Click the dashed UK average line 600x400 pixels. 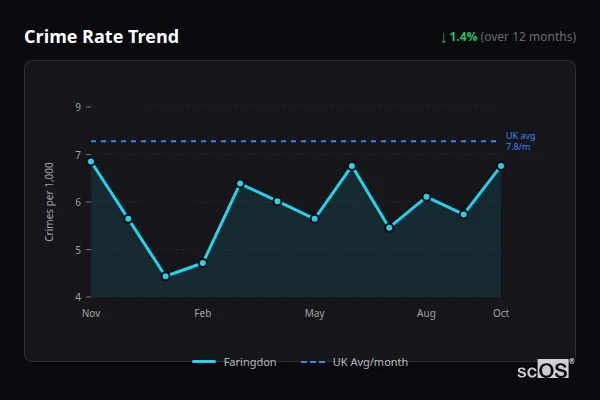(x=294, y=141)
